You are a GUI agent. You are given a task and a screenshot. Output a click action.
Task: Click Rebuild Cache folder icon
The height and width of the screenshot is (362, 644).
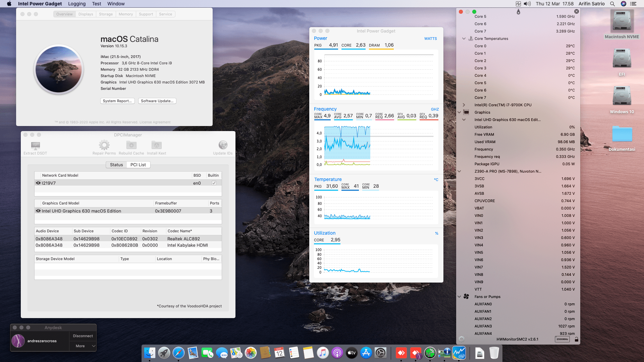tap(131, 145)
